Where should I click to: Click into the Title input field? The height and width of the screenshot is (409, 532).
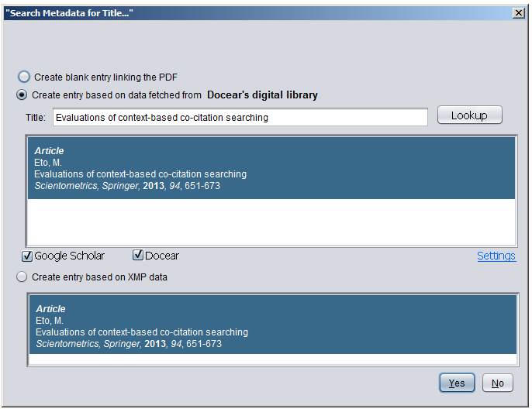tap(240, 117)
